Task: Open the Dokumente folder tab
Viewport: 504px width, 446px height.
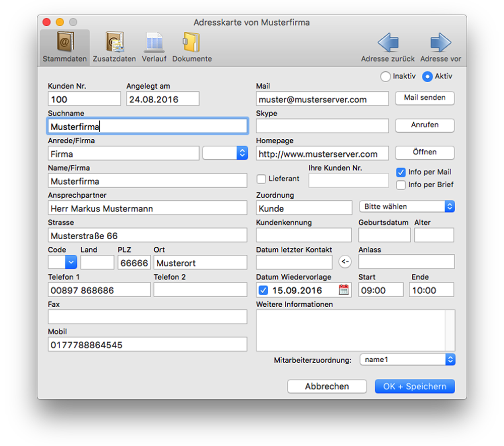Action: tap(192, 46)
